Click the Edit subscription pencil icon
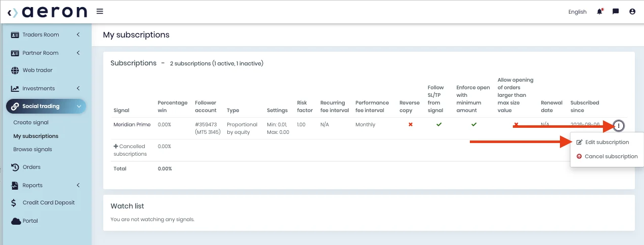 tap(580, 143)
